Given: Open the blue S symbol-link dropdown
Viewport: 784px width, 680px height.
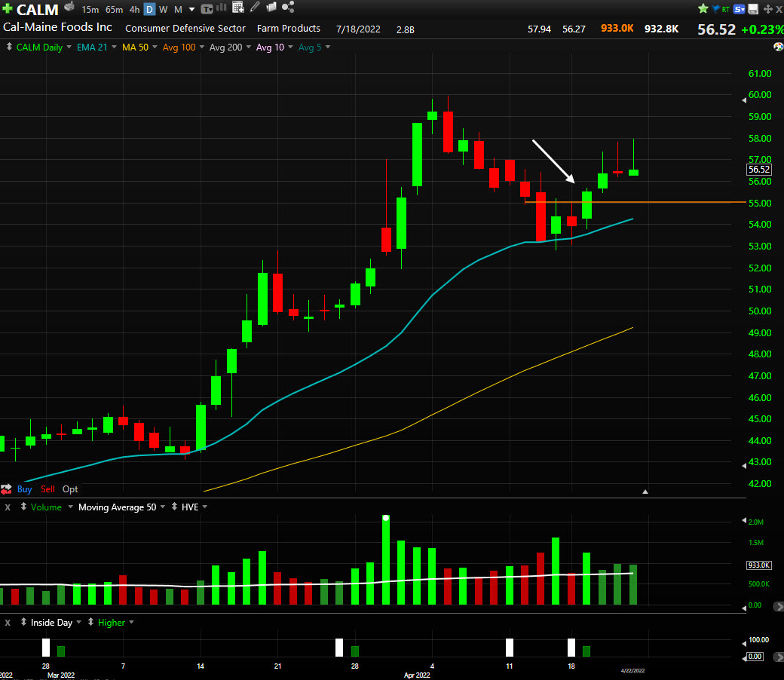Looking at the screenshot, I should click(740, 9).
